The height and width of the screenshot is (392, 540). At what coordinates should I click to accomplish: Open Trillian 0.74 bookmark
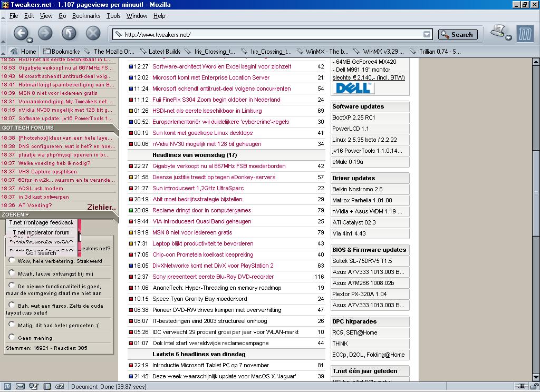click(435, 51)
